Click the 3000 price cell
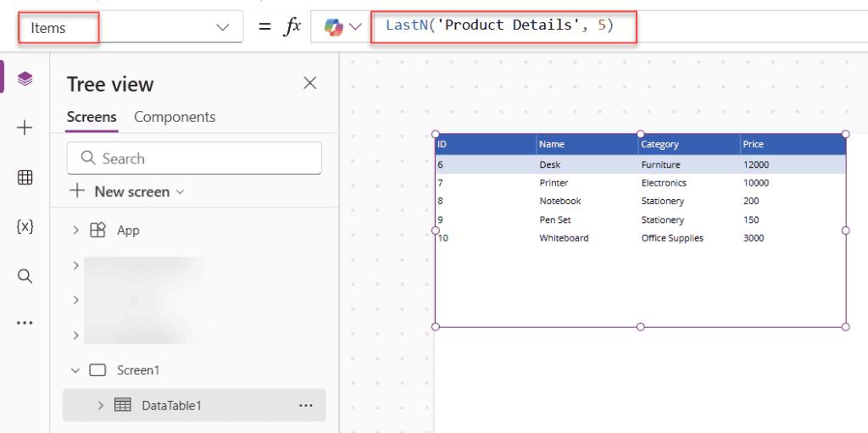 [x=754, y=238]
